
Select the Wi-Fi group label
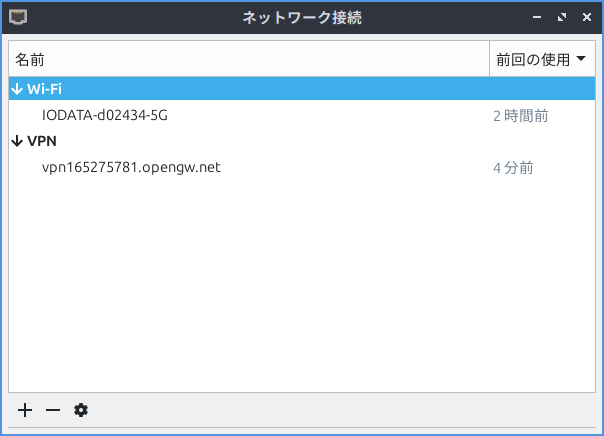[45, 89]
